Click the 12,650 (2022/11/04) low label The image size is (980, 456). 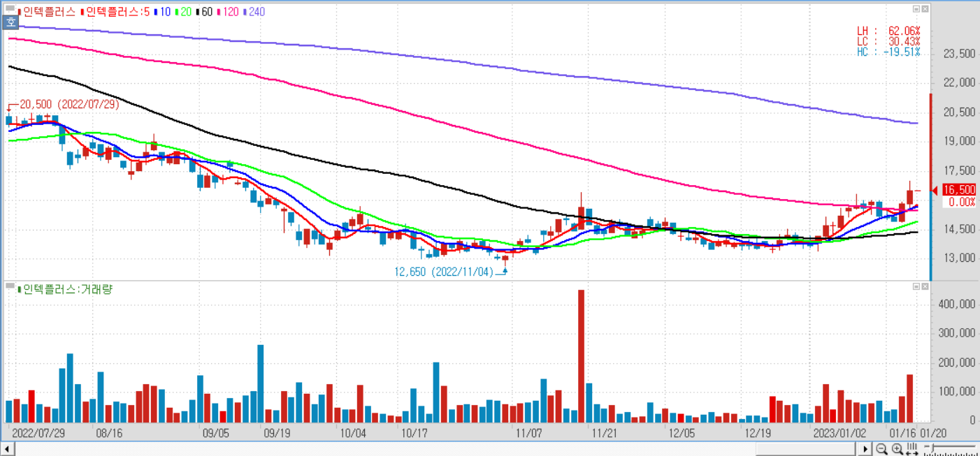444,272
